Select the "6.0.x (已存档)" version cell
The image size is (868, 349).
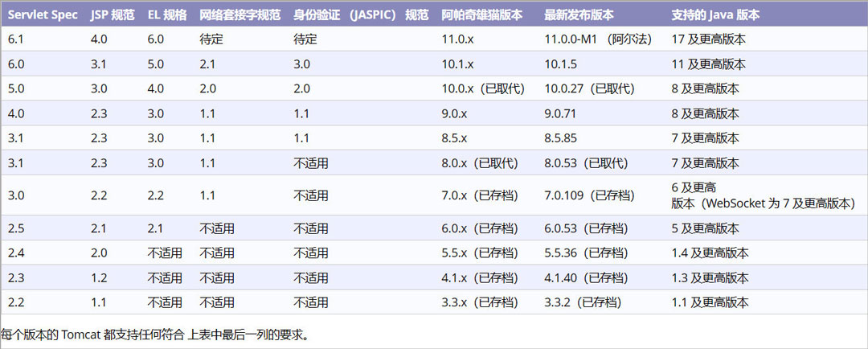[479, 228]
